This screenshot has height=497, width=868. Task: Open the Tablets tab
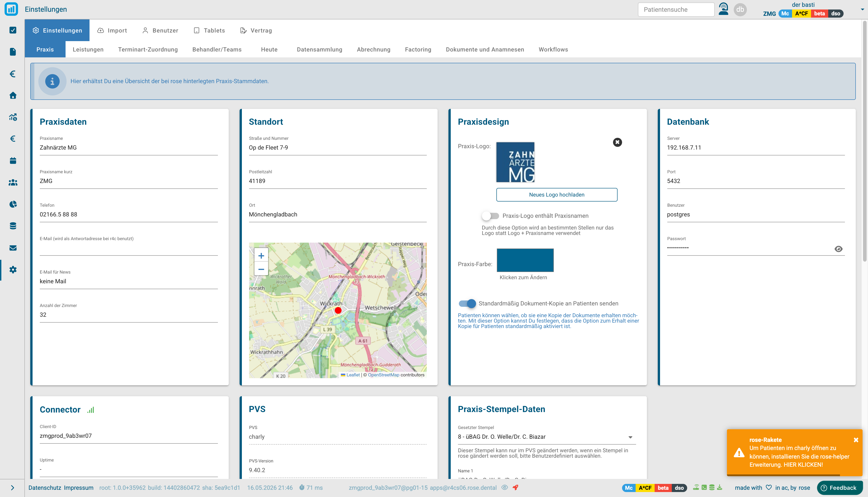coord(209,30)
